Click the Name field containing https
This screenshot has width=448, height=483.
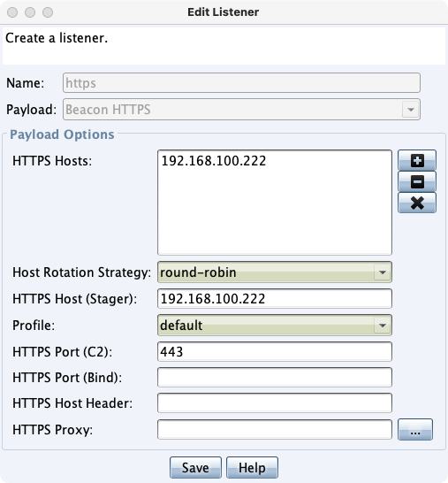click(x=241, y=82)
